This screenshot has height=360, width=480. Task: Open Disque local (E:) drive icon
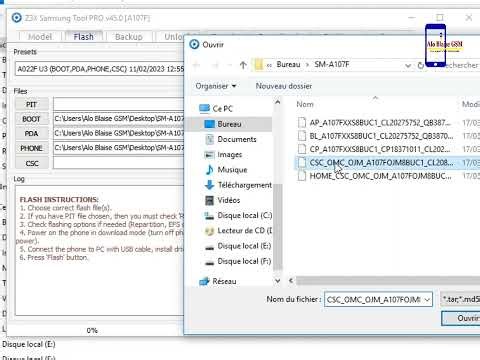209,246
